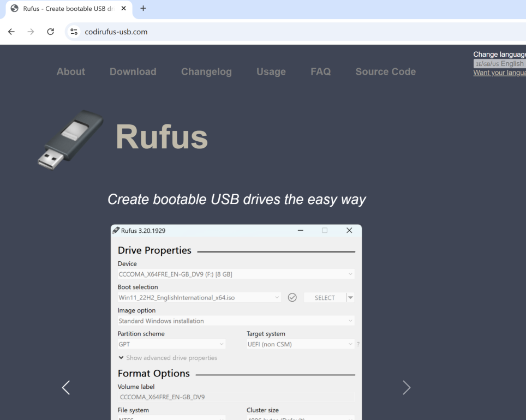The image size is (526, 420).
Task: Show next screenshot with right arrow
Action: point(407,388)
